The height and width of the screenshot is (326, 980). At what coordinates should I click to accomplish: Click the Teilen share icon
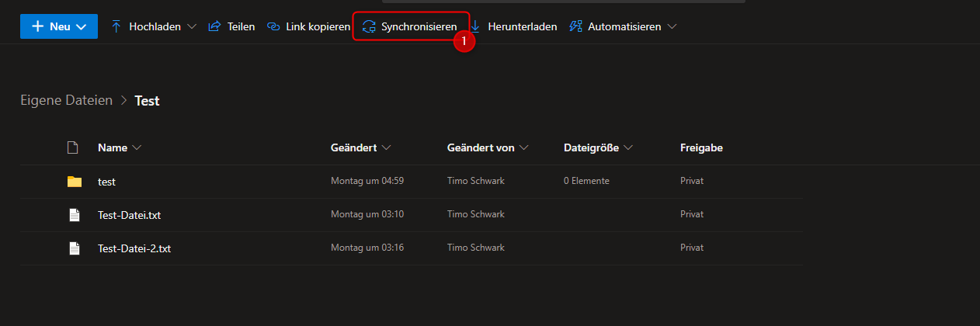click(x=214, y=26)
